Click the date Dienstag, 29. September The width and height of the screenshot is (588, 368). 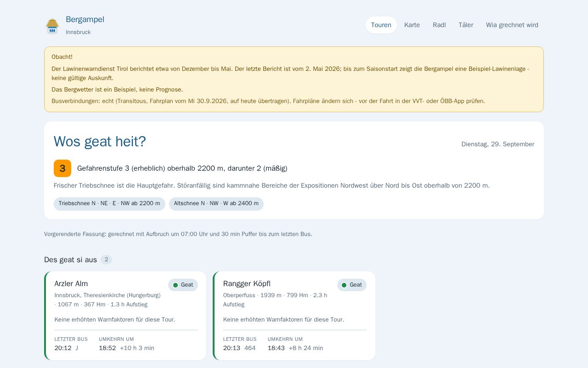pyautogui.click(x=498, y=144)
